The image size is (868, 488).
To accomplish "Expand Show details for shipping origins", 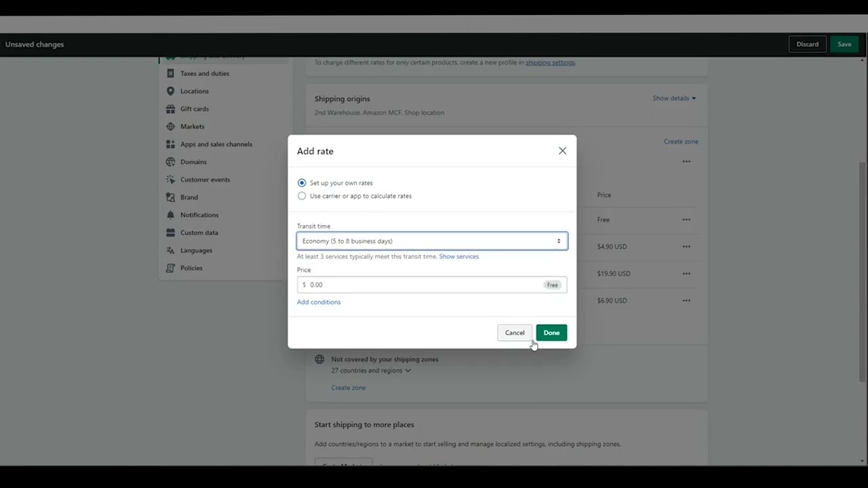I will pyautogui.click(x=674, y=98).
